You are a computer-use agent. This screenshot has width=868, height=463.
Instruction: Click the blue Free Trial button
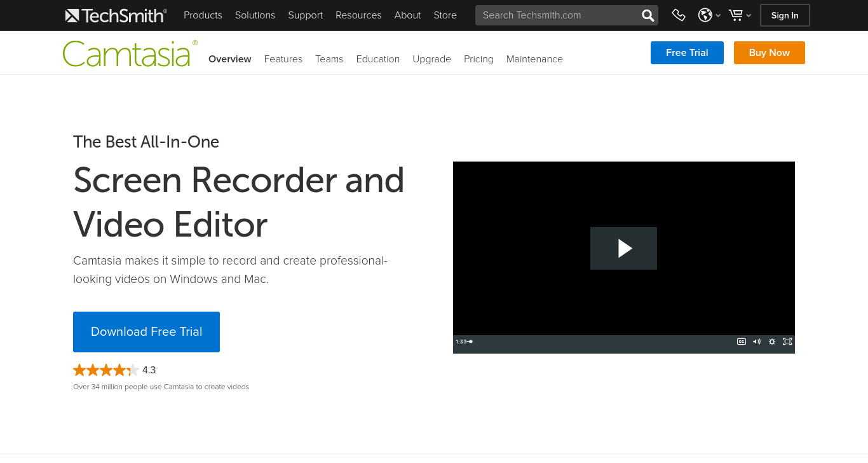[687, 53]
